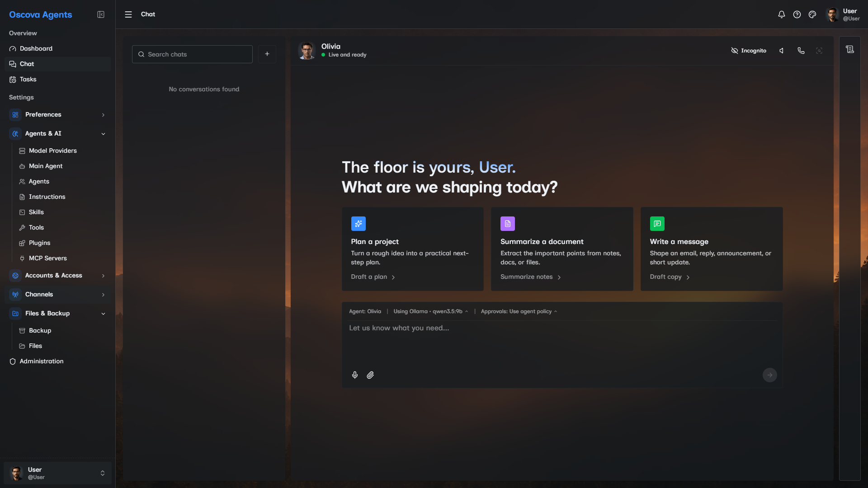
Task: Start a voice call with phone icon
Action: click(801, 51)
